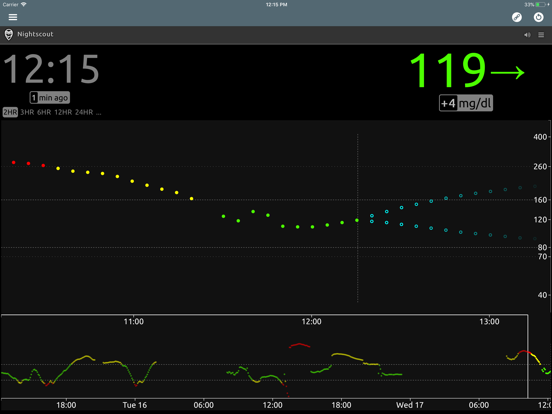
Task: Click the 13:00 time axis label
Action: click(x=489, y=321)
